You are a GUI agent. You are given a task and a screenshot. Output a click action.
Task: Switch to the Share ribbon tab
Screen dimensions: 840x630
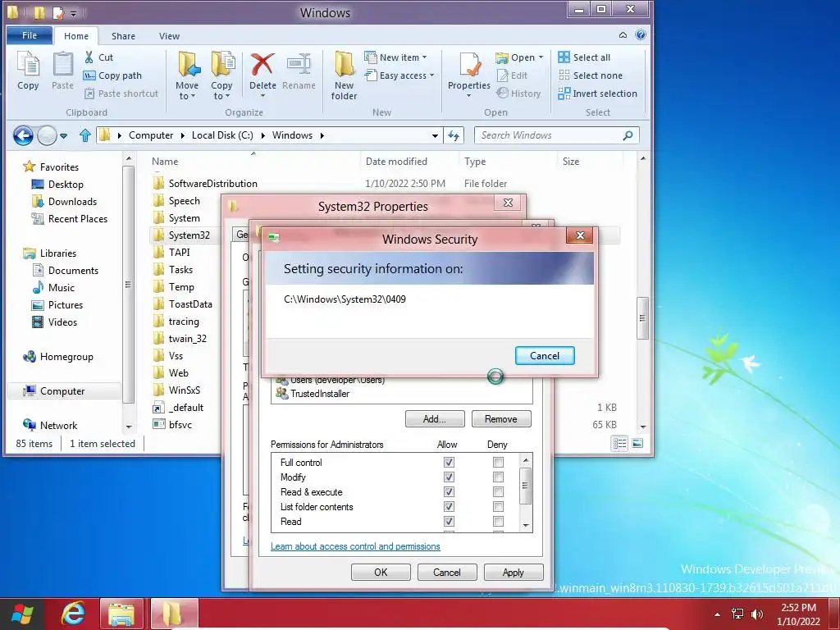[123, 36]
